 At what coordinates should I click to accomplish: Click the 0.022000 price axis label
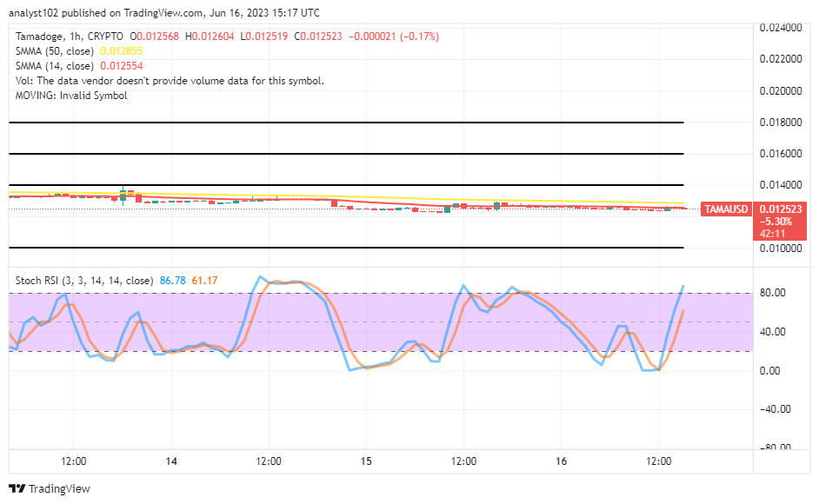click(x=781, y=59)
